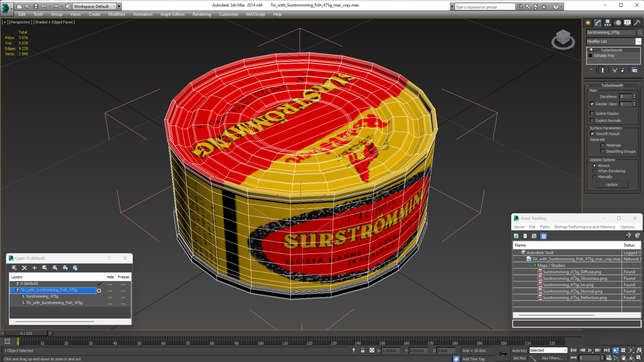The height and width of the screenshot is (362, 644).
Task: Click the Set Key button
Action: click(x=519, y=358)
